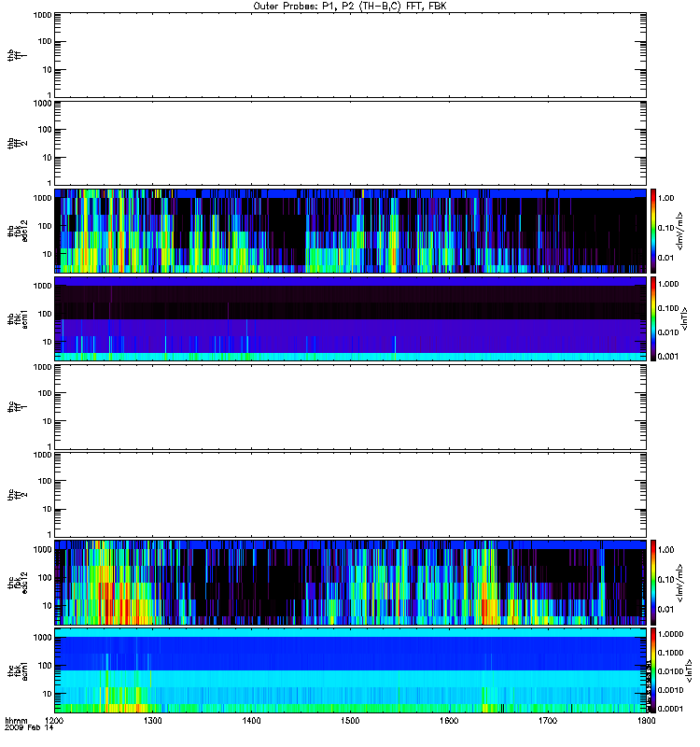
Task: Click the '2009 Feb 14' date label
Action: click(x=29, y=727)
